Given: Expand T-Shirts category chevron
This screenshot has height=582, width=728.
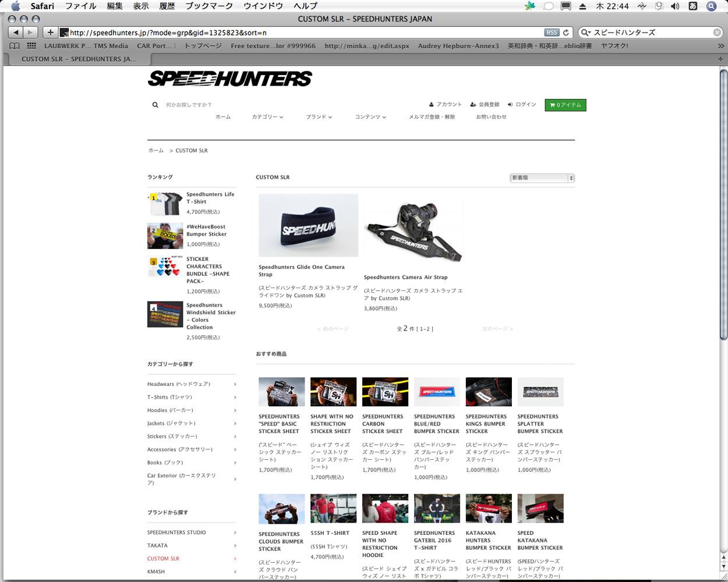Looking at the screenshot, I should click(235, 398).
